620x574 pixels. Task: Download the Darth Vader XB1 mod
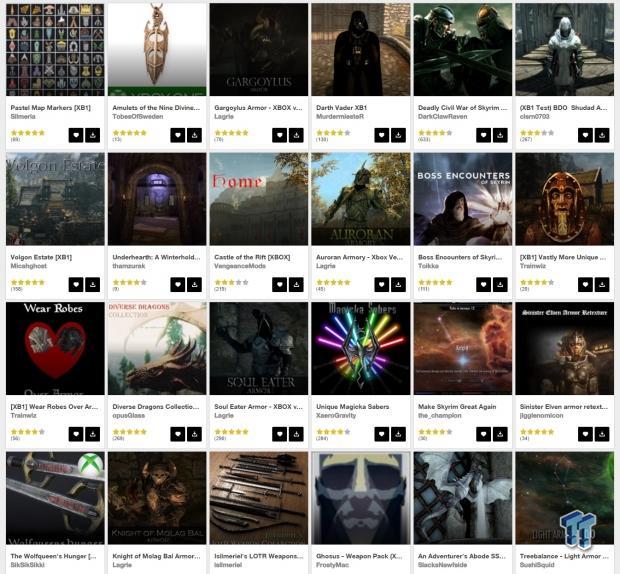pyautogui.click(x=398, y=135)
